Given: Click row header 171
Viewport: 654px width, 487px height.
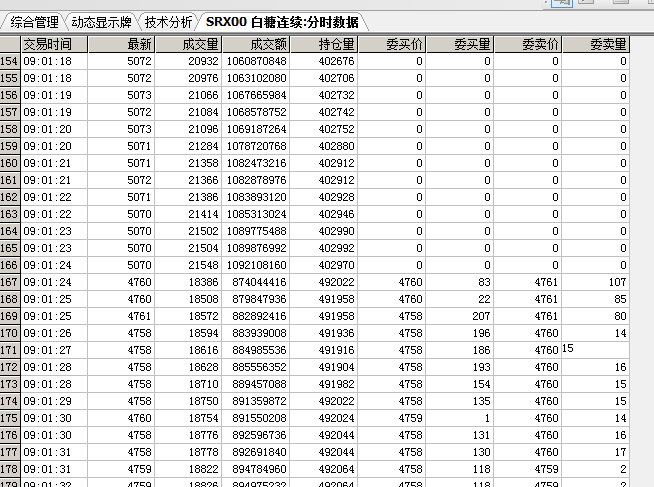Looking at the screenshot, I should tap(10, 351).
